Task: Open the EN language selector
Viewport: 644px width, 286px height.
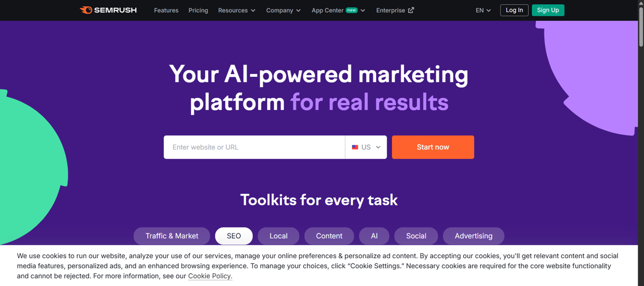Action: (483, 10)
